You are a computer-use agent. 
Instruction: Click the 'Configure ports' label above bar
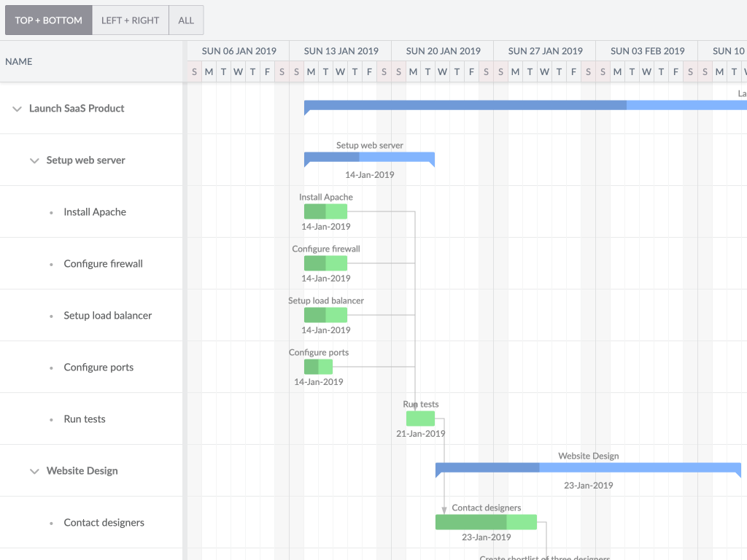pyautogui.click(x=319, y=352)
